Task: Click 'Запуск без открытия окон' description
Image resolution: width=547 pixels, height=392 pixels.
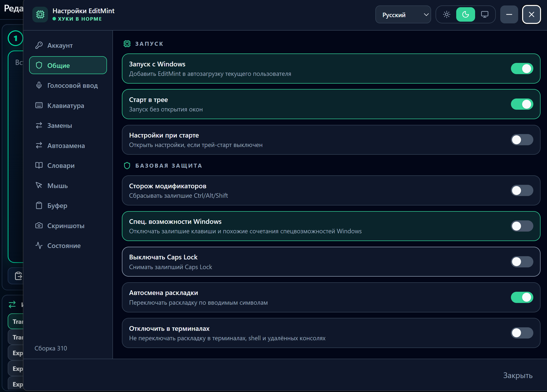Action: pos(166,109)
